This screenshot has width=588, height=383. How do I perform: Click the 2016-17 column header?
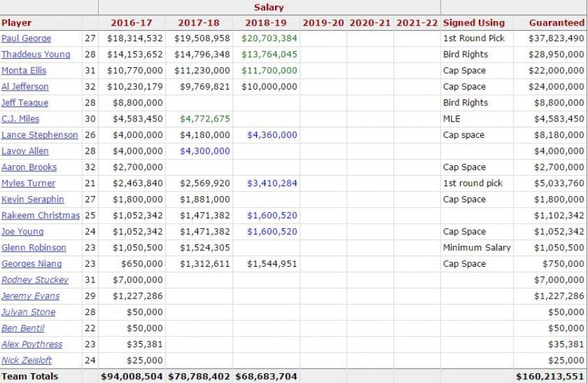click(131, 23)
